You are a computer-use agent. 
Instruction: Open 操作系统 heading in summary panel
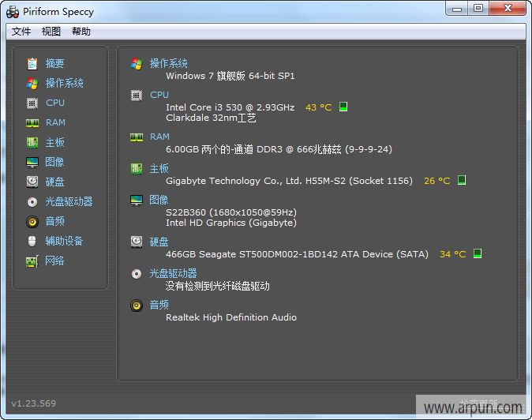pyautogui.click(x=169, y=63)
